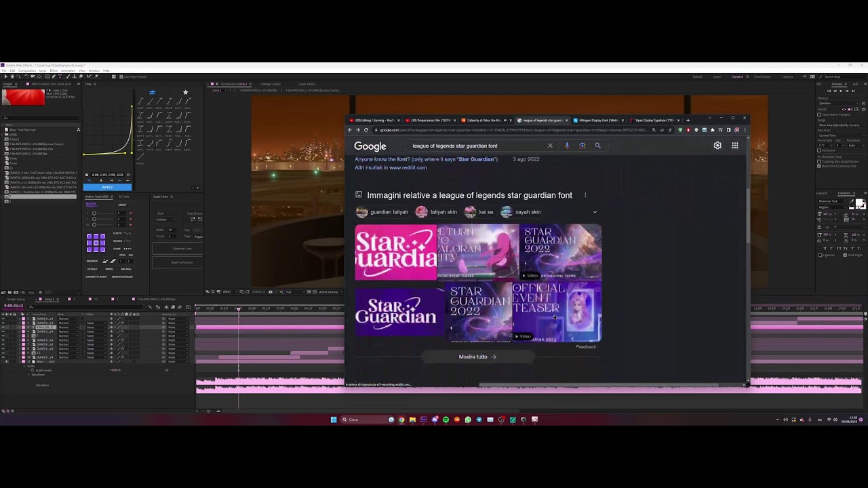Expand related searches chevron beside xayah skin

tap(595, 212)
